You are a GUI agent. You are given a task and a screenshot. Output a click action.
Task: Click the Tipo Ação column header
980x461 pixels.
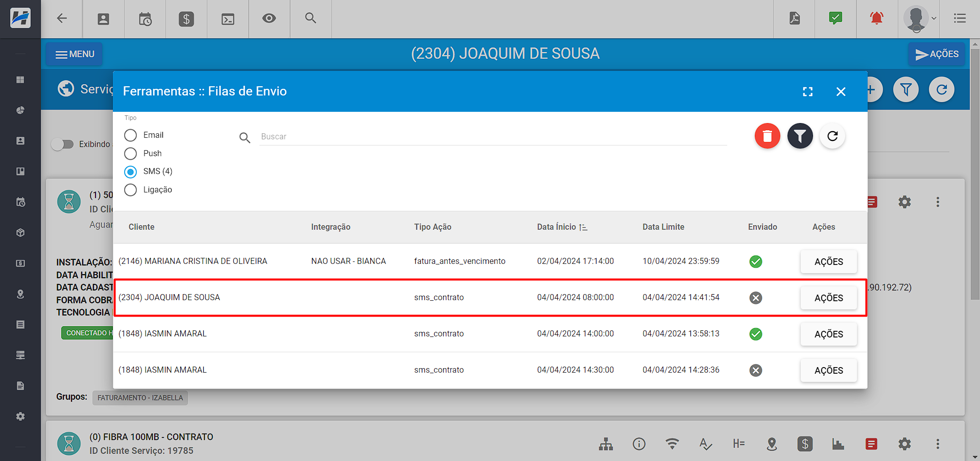coord(433,227)
